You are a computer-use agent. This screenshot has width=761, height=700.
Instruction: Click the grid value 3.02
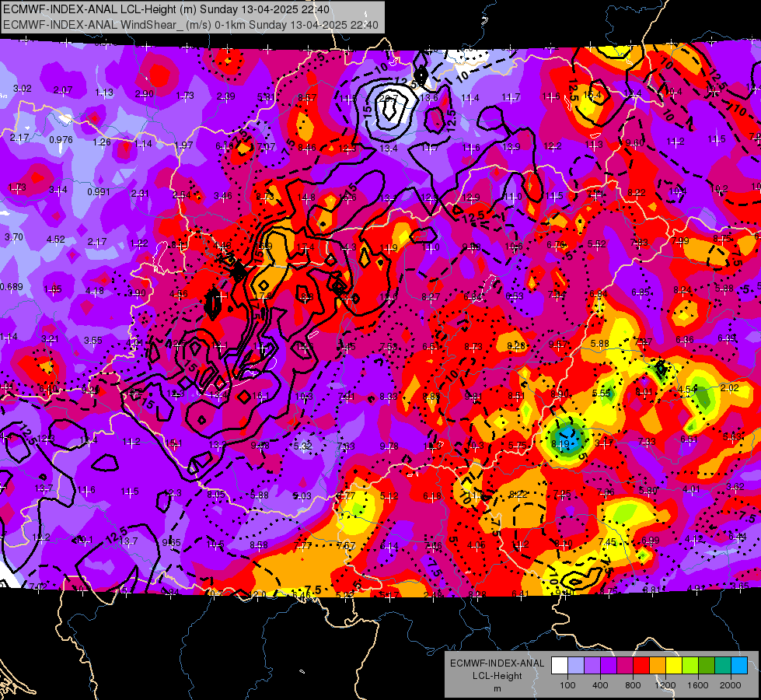pos(23,89)
